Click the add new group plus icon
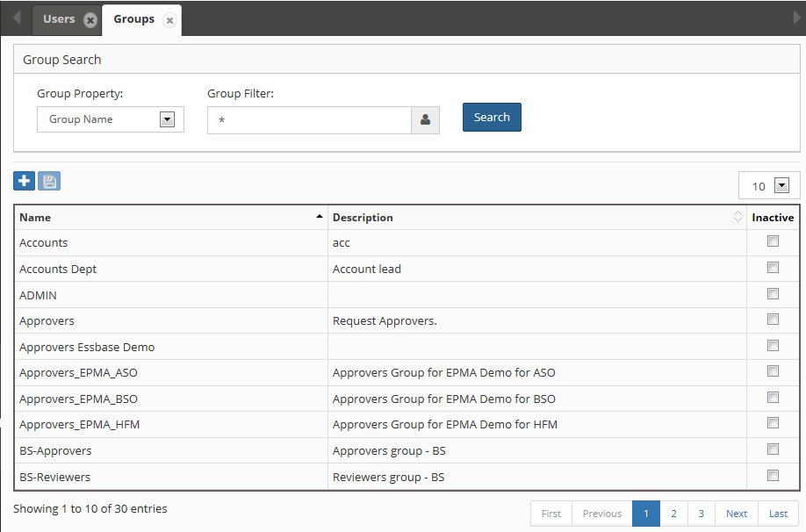 tap(24, 182)
